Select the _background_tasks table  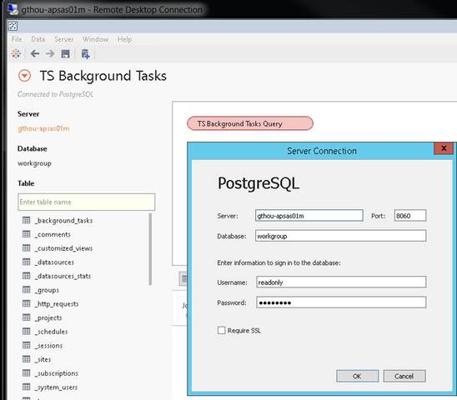pos(64,220)
